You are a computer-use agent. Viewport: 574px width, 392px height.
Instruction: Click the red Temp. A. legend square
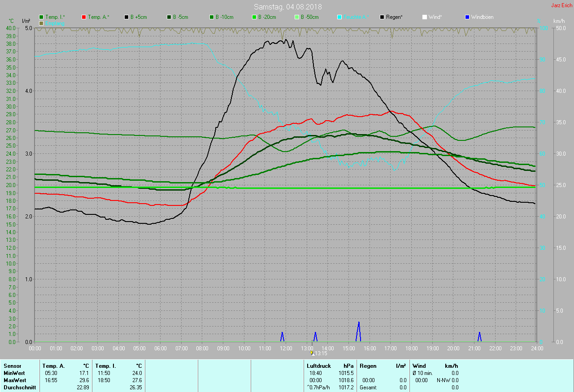click(84, 17)
